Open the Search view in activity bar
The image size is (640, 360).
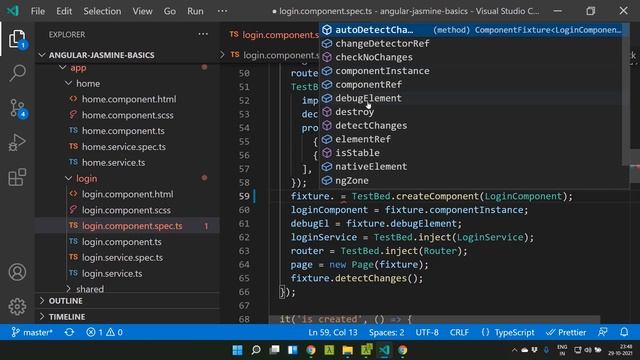[x=17, y=73]
